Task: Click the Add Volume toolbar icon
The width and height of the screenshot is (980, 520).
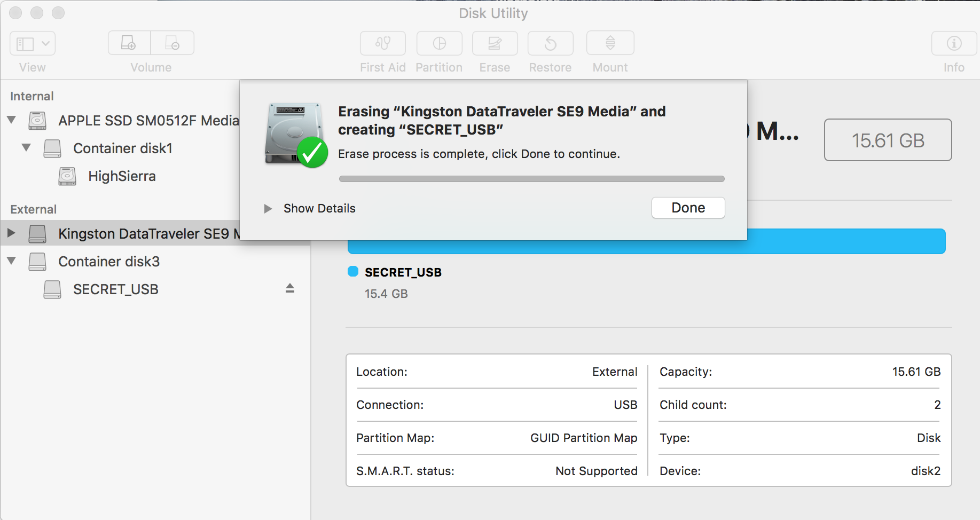Action: pyautogui.click(x=129, y=43)
